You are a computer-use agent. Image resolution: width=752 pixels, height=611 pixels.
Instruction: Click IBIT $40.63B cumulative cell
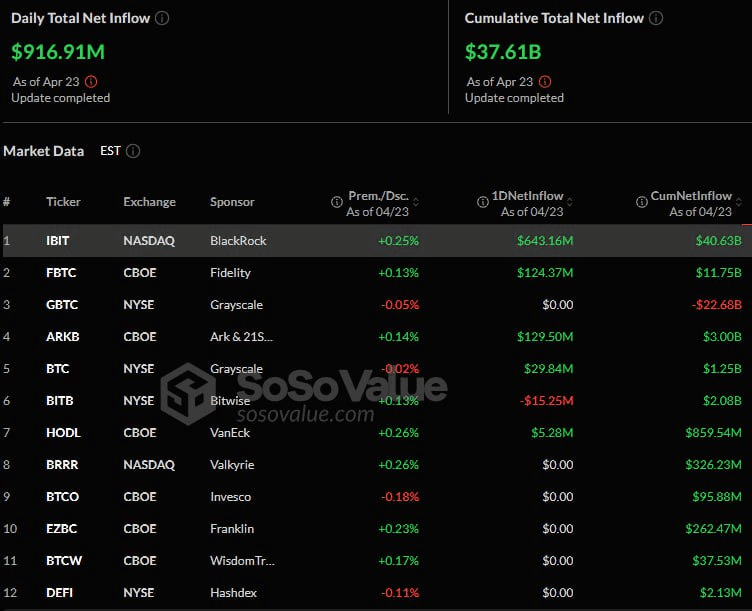pos(719,241)
